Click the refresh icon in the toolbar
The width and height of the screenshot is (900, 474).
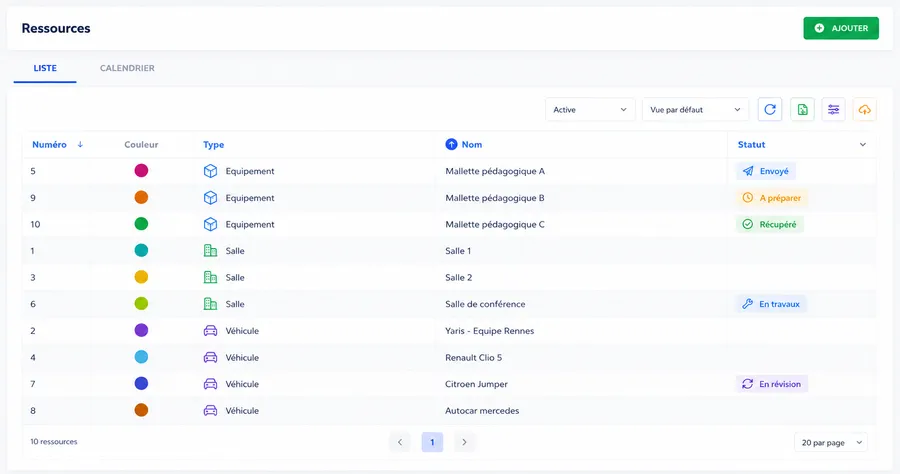(x=770, y=110)
